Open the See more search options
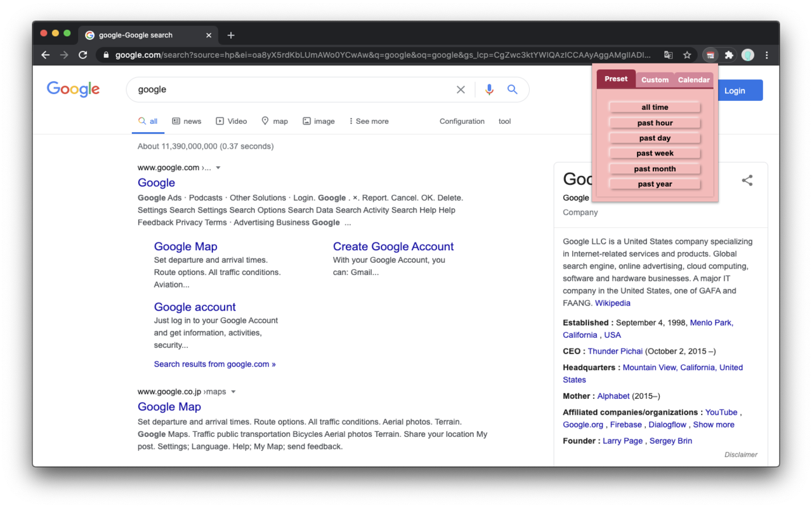The height and width of the screenshot is (508, 812). point(369,121)
